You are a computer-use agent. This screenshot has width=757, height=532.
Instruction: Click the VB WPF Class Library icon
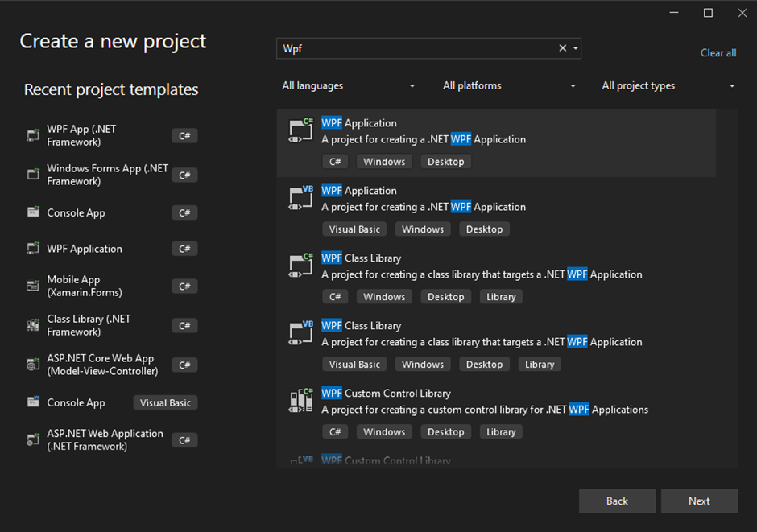(x=300, y=334)
